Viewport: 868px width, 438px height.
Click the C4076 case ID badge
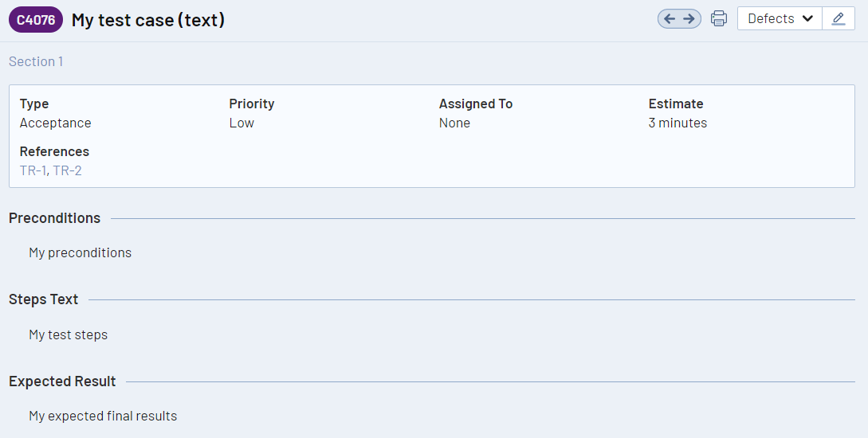click(36, 20)
